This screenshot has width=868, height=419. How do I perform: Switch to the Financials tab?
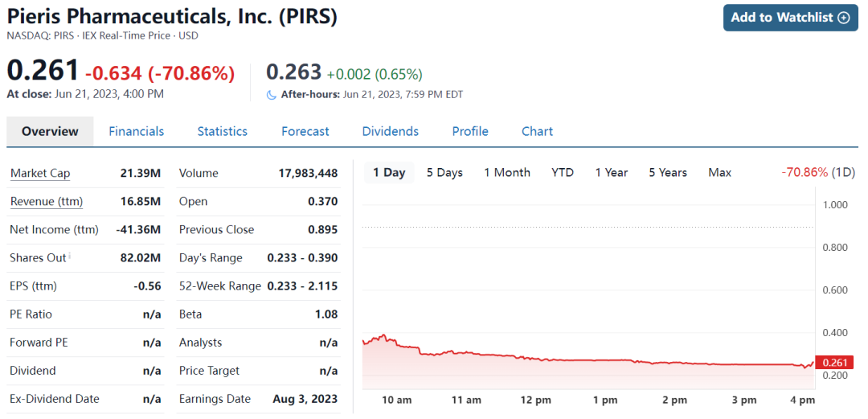pyautogui.click(x=136, y=131)
